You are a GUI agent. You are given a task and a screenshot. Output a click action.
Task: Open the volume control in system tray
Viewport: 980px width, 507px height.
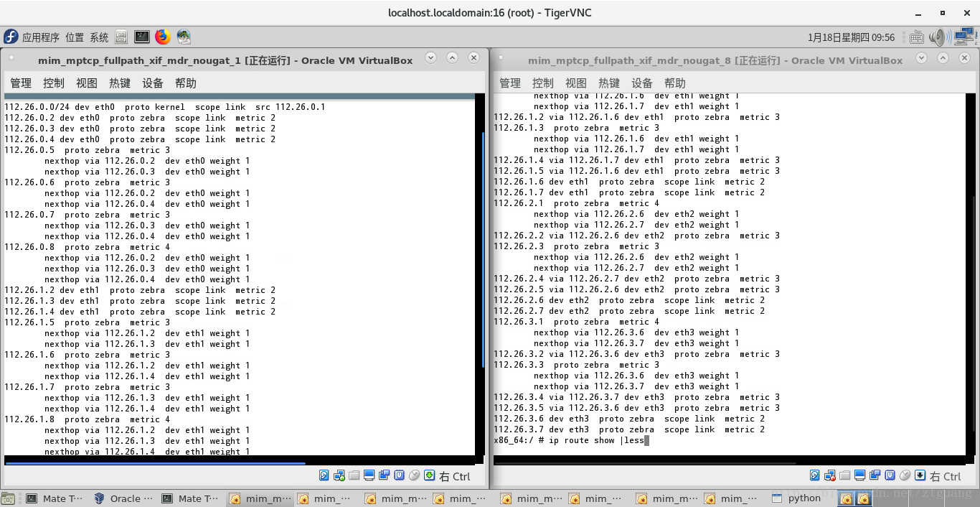coord(939,37)
